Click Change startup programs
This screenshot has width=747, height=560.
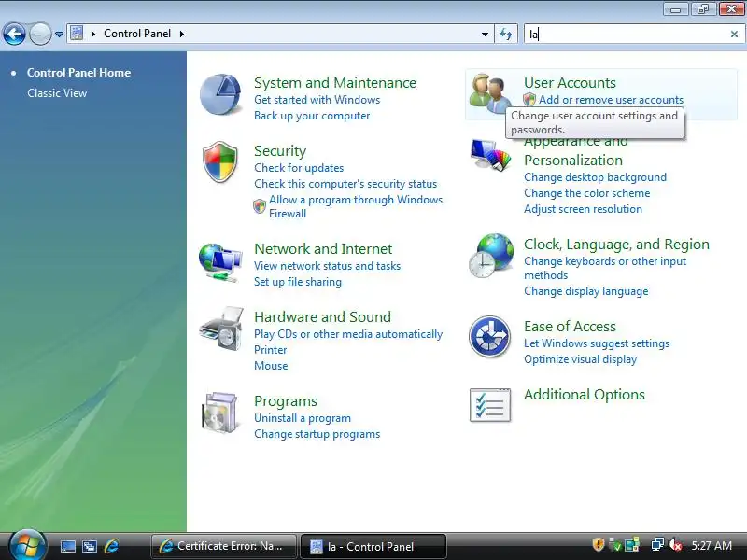pyautogui.click(x=317, y=434)
